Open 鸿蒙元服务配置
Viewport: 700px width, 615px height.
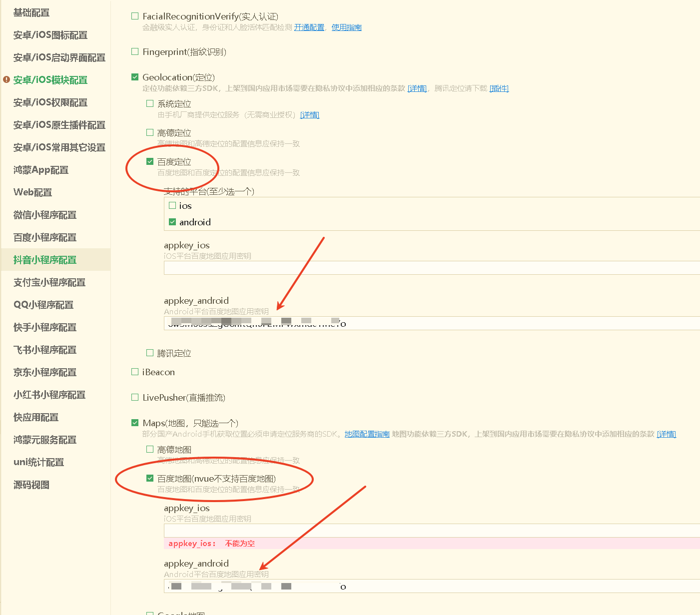[45, 440]
